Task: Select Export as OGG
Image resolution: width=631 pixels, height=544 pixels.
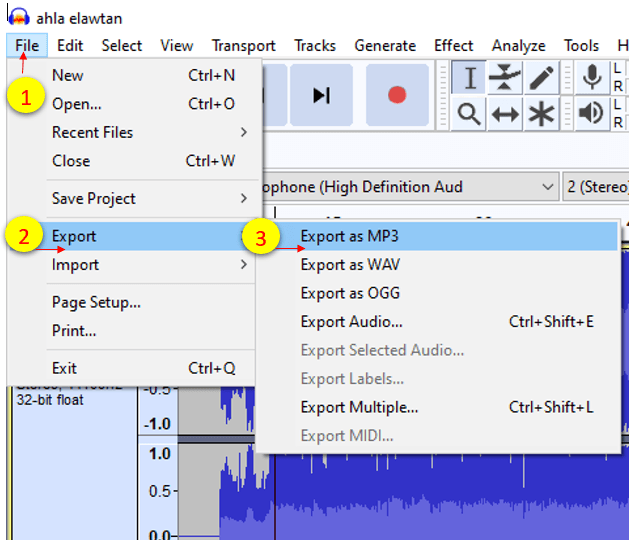Action: pyautogui.click(x=438, y=293)
